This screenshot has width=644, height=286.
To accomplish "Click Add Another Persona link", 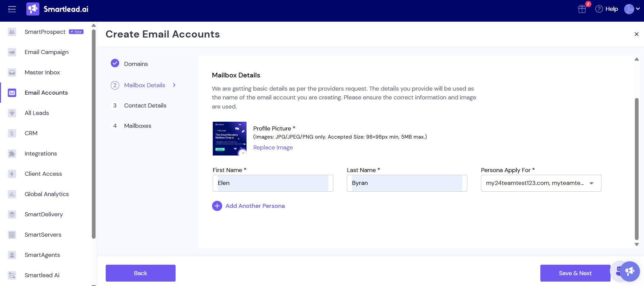I will click(255, 206).
